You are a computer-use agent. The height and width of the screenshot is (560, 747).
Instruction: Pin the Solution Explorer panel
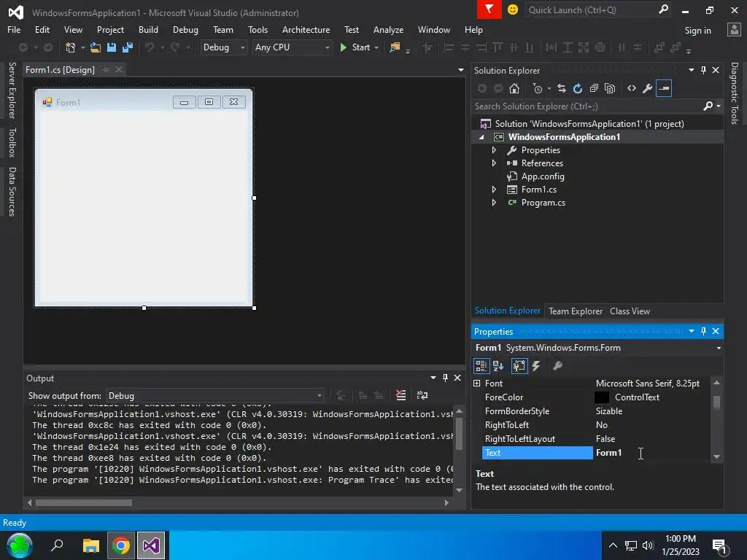tap(704, 70)
